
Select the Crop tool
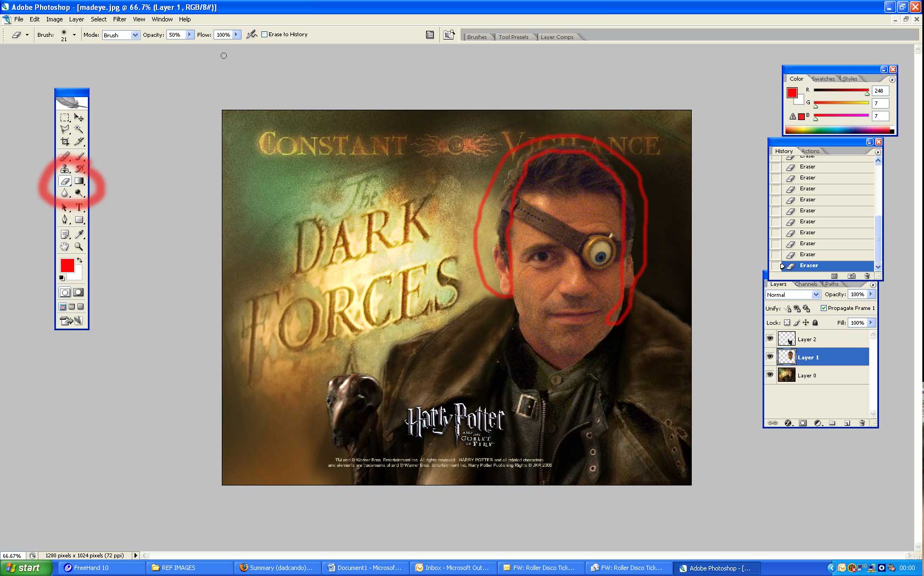tap(65, 142)
